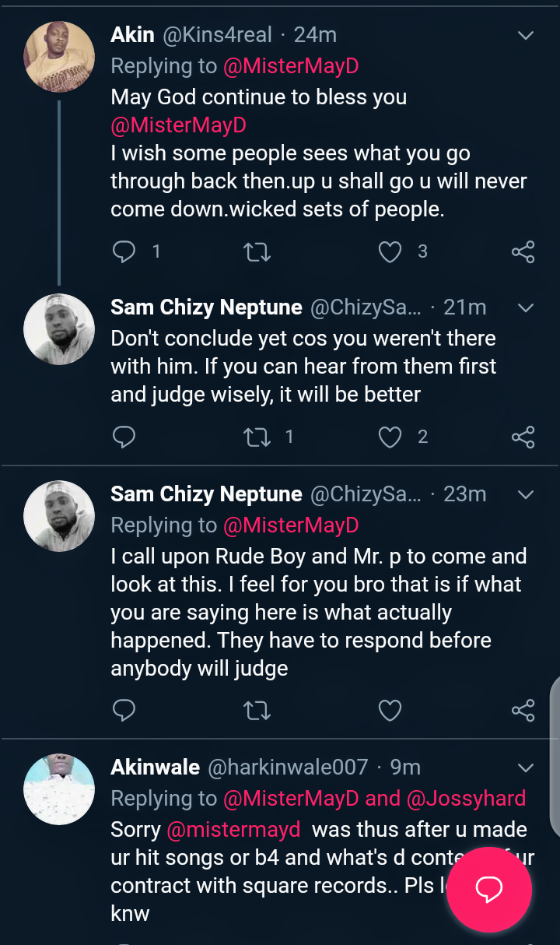The width and height of the screenshot is (560, 945).
Task: Like Akin's tweet with 3 likes
Action: [390, 251]
